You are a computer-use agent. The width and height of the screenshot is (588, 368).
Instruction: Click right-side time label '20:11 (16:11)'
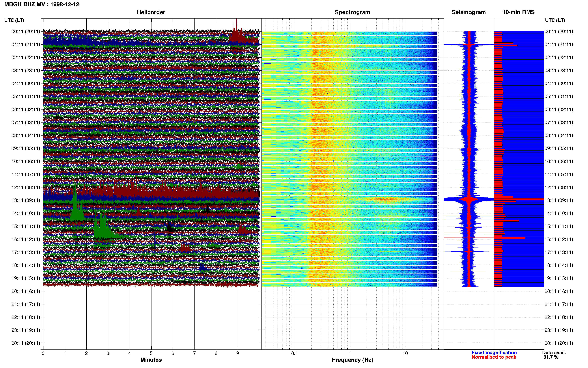[559, 291]
